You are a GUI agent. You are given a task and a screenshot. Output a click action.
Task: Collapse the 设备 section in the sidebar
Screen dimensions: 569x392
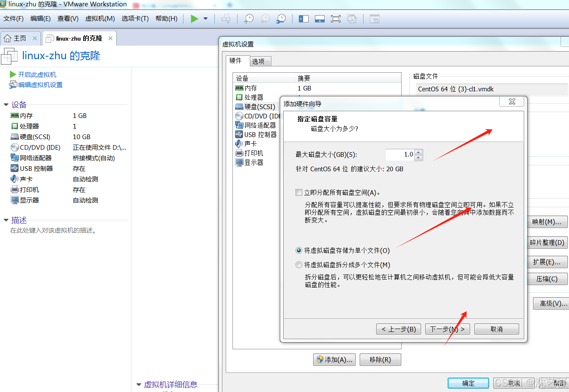6,104
